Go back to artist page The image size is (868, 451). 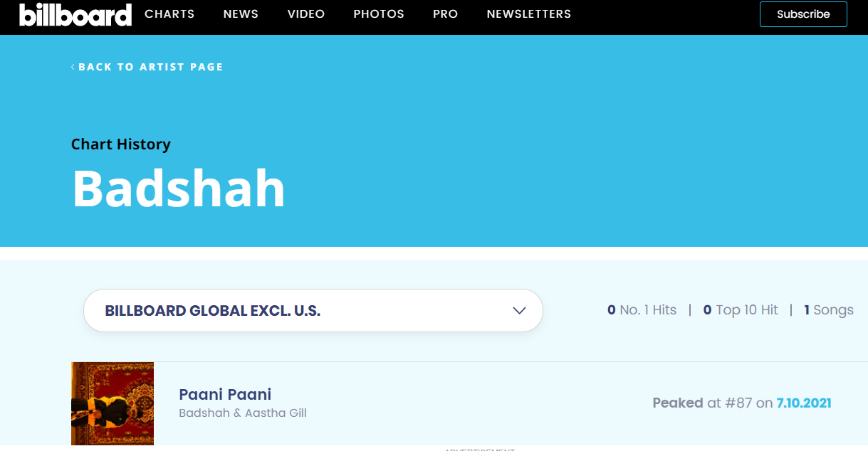(147, 67)
